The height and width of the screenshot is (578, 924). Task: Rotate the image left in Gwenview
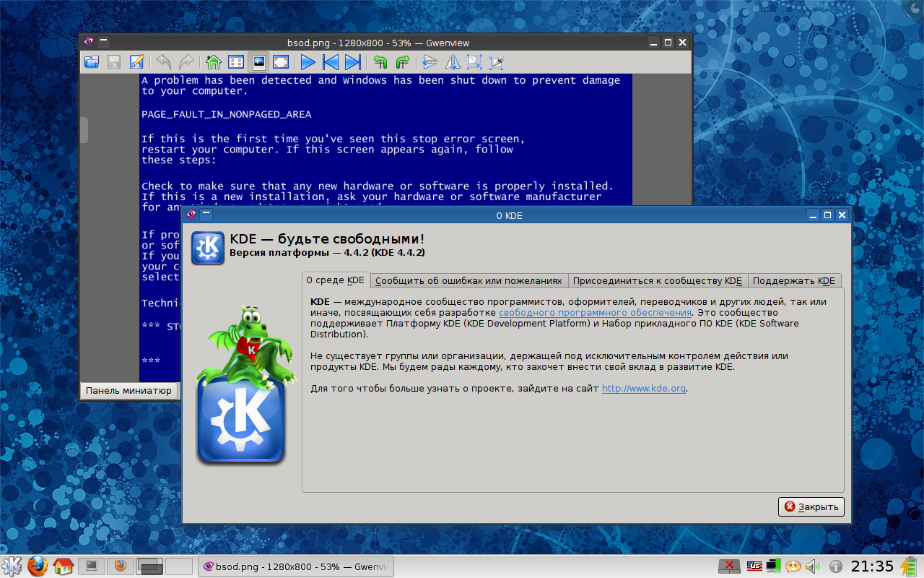point(380,62)
